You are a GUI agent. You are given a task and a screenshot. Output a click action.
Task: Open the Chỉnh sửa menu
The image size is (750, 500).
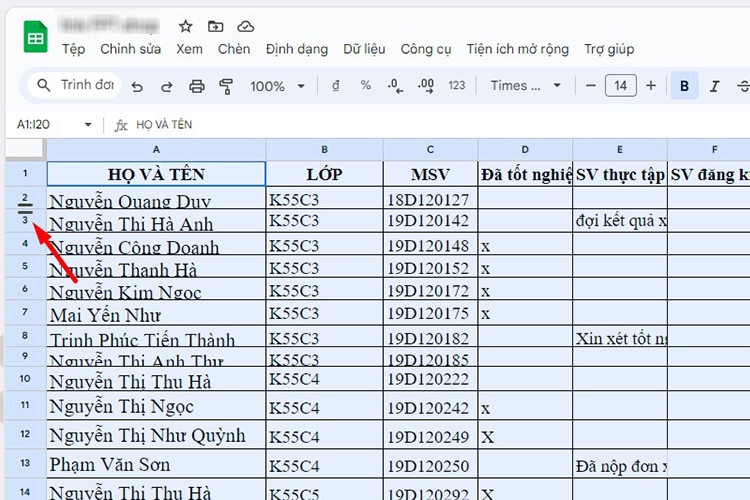(131, 49)
